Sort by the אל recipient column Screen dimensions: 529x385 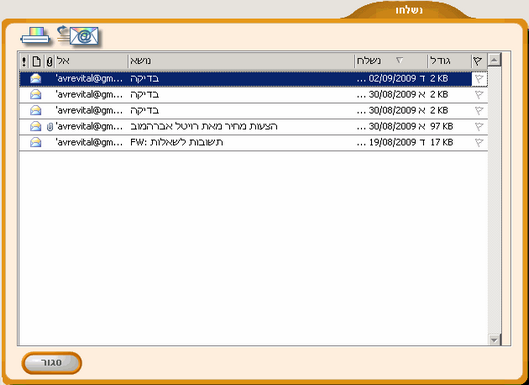91,61
